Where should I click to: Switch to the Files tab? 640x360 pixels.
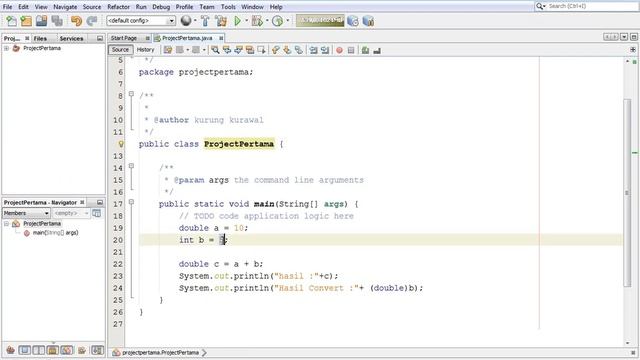40,38
